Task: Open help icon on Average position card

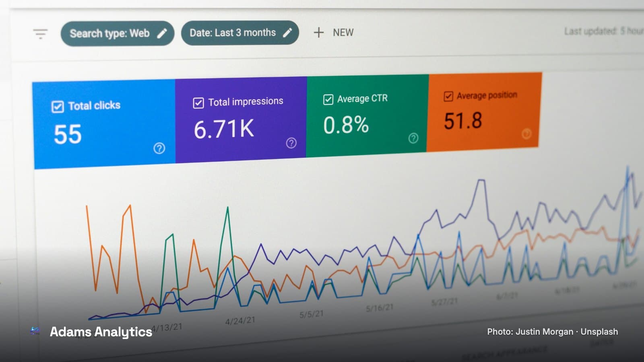Action: point(526,134)
